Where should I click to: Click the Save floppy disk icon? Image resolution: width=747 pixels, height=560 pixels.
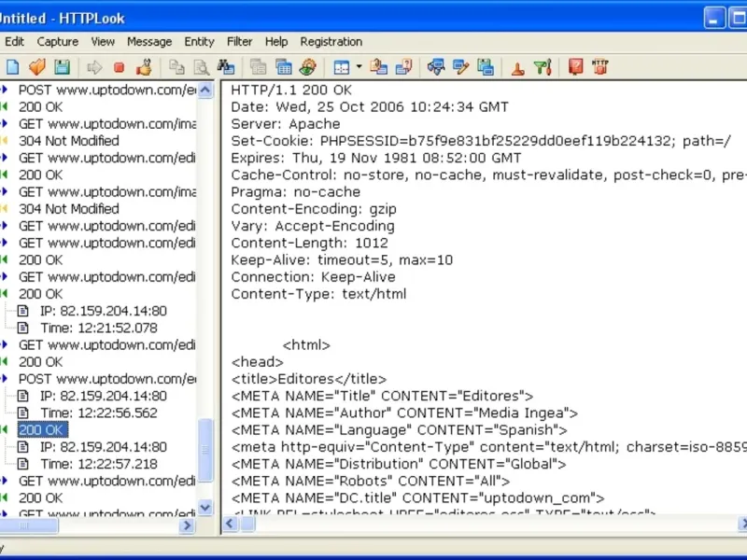(x=62, y=67)
